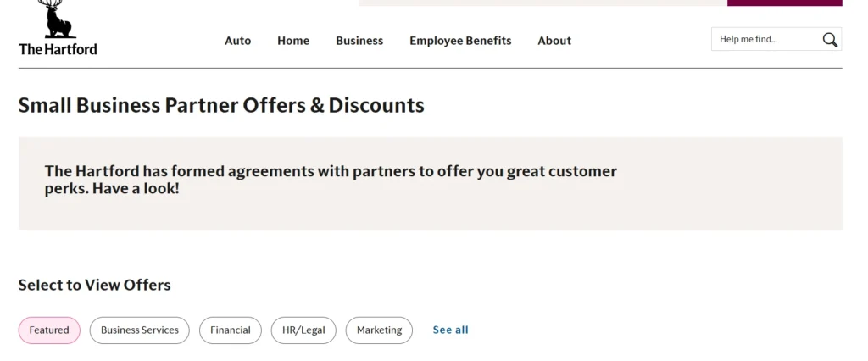
Task: Select the Business Services filter pill
Action: 140,330
